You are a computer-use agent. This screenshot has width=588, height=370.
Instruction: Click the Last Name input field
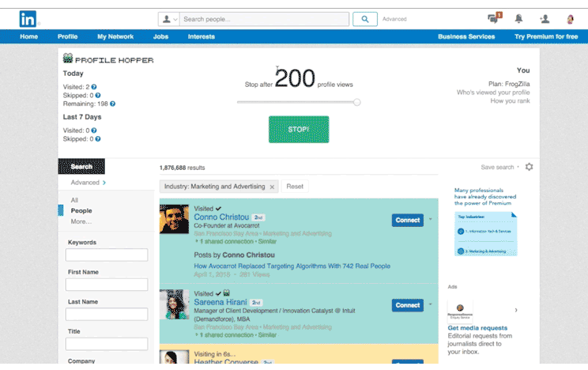107,314
